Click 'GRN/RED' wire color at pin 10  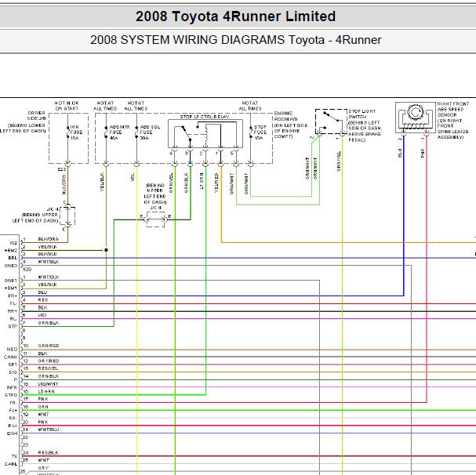tap(49, 346)
